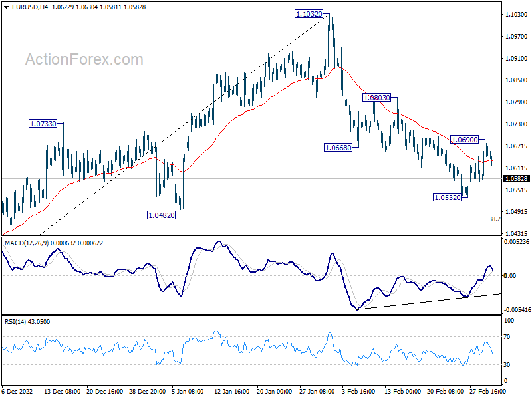Click the 1.05515 price axis value
Image resolution: width=532 pixels, height=399 pixels.
(517, 190)
